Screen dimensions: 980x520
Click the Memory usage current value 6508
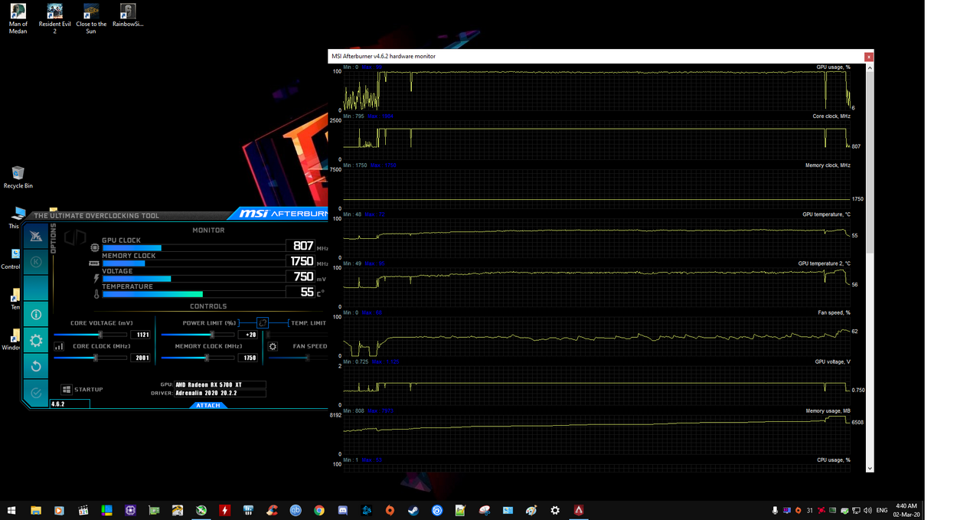click(857, 422)
